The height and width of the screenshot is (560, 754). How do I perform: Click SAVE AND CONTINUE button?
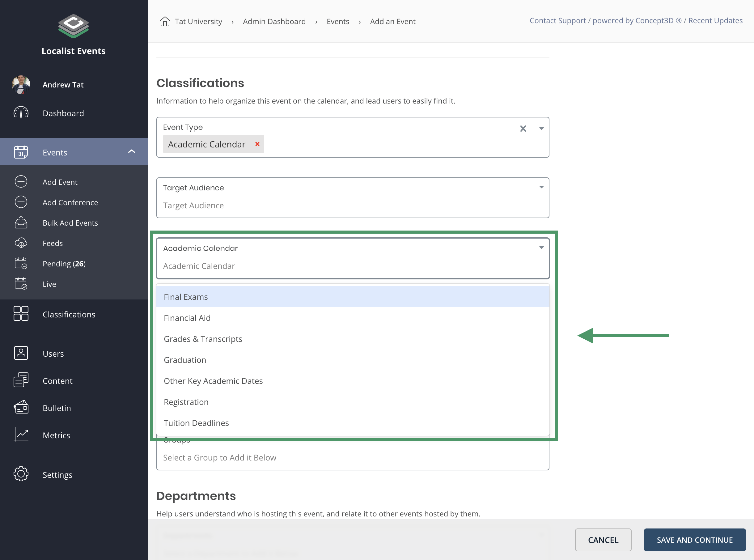(x=694, y=540)
